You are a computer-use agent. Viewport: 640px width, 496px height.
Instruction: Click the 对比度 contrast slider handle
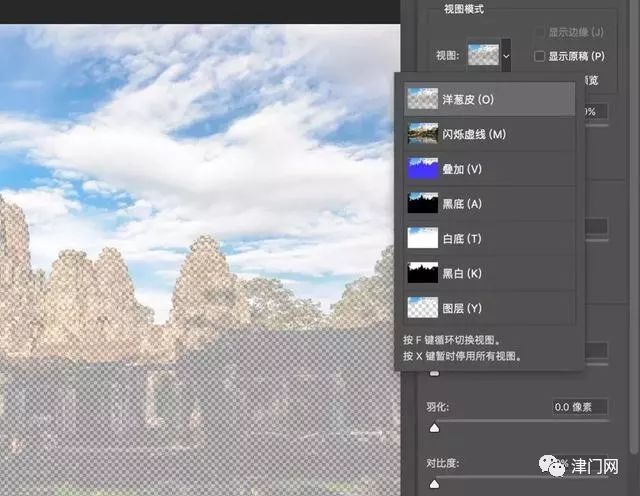pos(435,484)
